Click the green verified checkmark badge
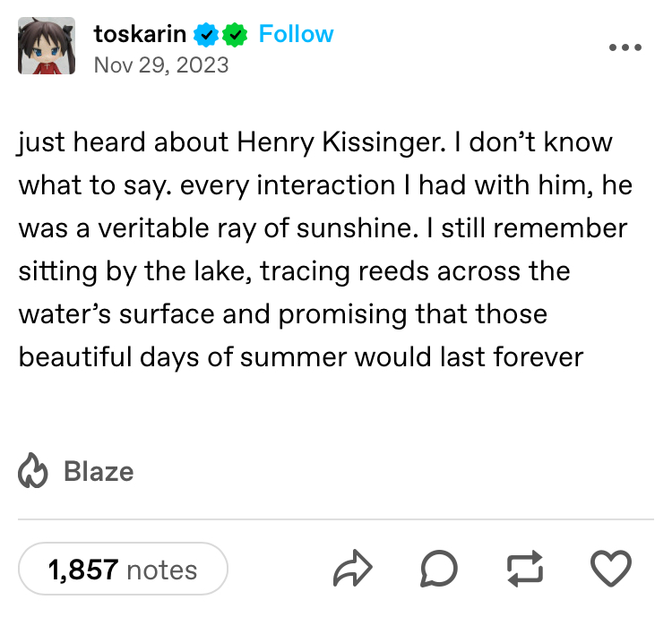672x617 pixels. coord(235,35)
